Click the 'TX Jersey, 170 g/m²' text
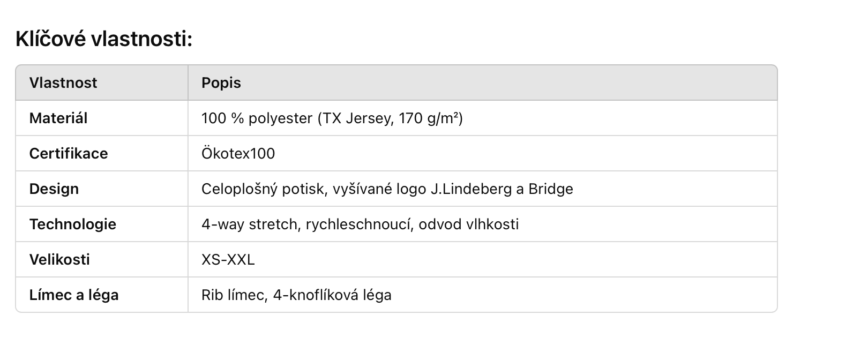This screenshot has width=868, height=345. [391, 118]
